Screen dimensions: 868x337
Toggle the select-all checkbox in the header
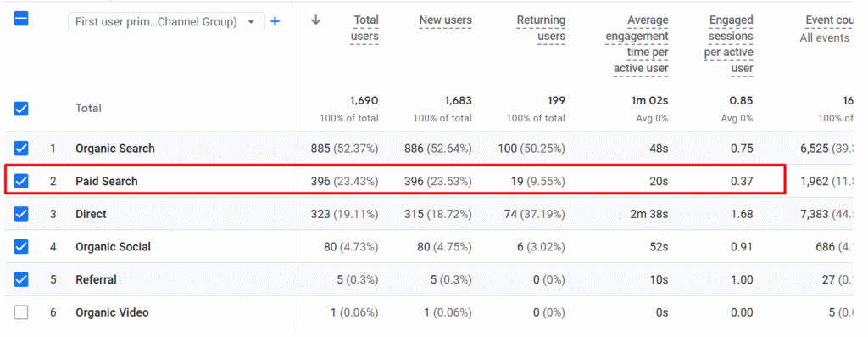coord(21,20)
